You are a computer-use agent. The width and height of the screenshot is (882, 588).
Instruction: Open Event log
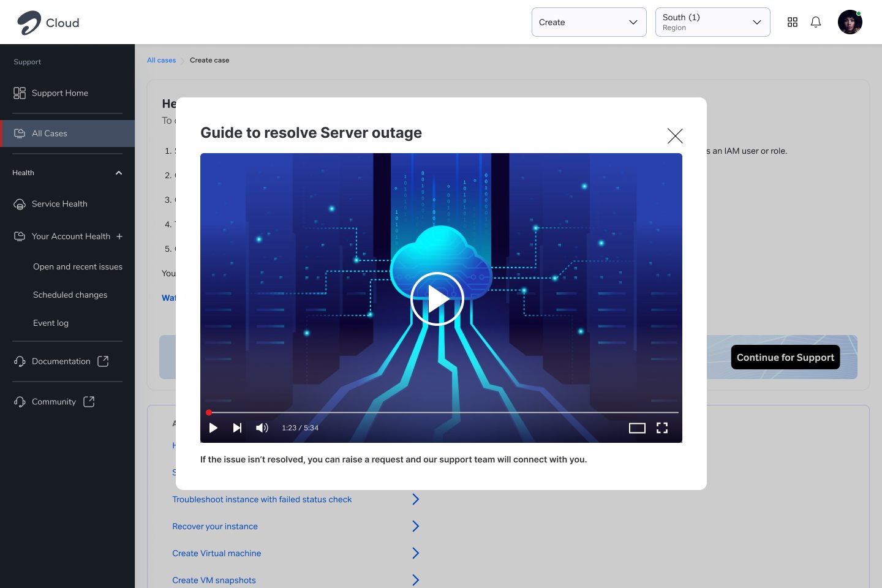point(51,323)
